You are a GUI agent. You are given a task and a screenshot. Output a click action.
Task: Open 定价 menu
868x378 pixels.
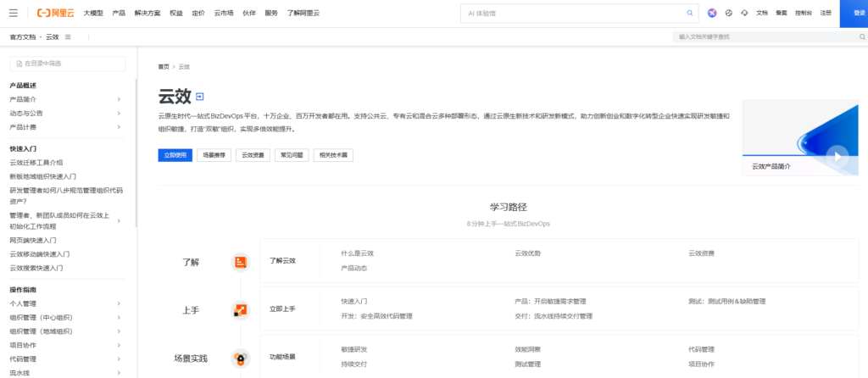click(x=198, y=13)
